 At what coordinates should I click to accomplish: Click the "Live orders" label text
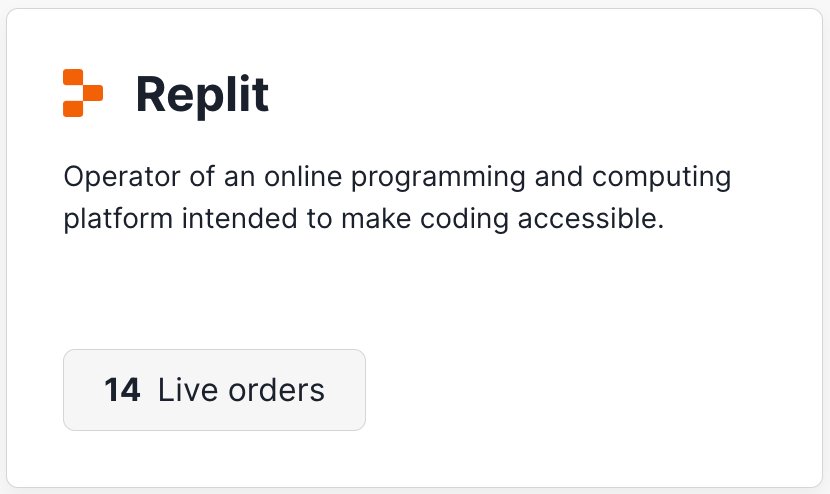pyautogui.click(x=241, y=390)
